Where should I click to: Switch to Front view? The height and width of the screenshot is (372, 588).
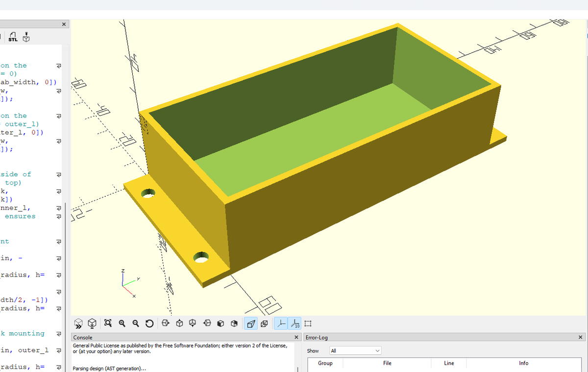(220, 323)
